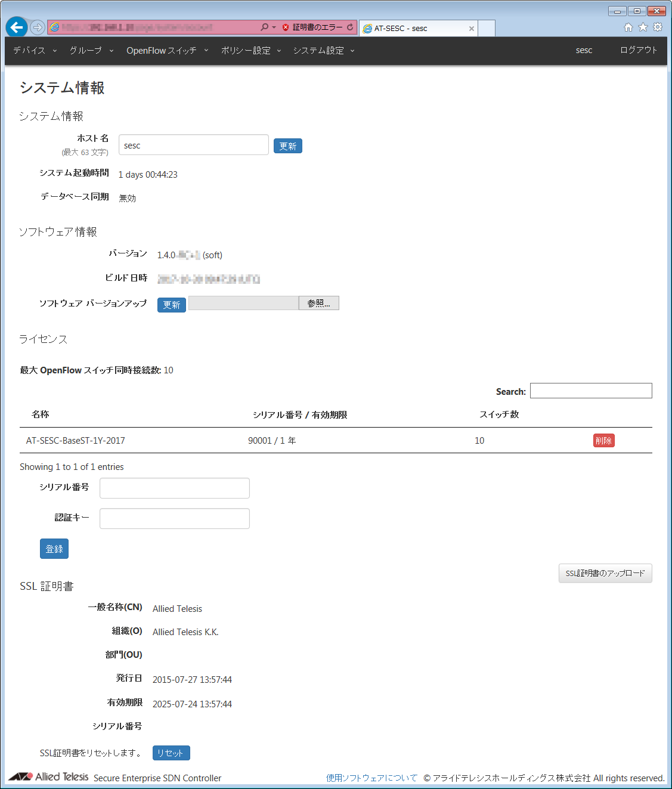Image resolution: width=672 pixels, height=789 pixels.
Task: Sort by シリアル番号 / 有効期限 column header
Action: point(300,415)
